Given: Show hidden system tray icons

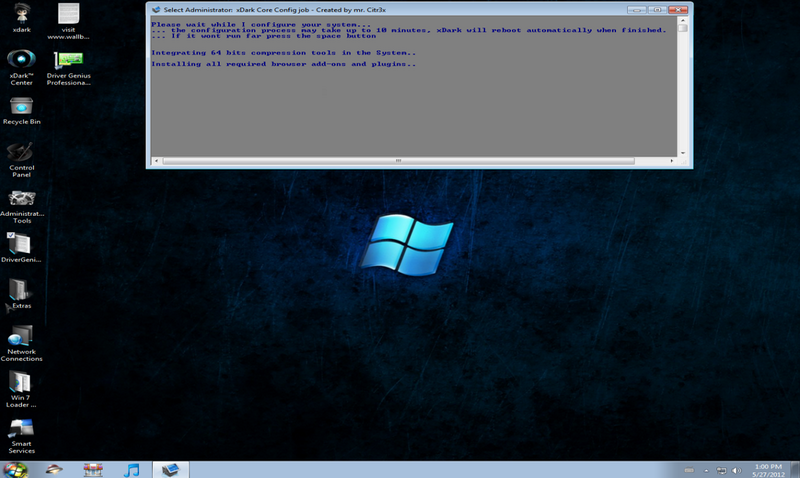Looking at the screenshot, I should (707, 470).
